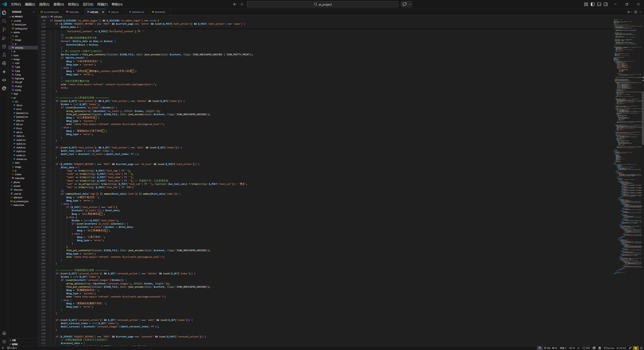Screen dimensions: 644x350
Task: Toggle the secondary side bar
Action: point(605,4)
